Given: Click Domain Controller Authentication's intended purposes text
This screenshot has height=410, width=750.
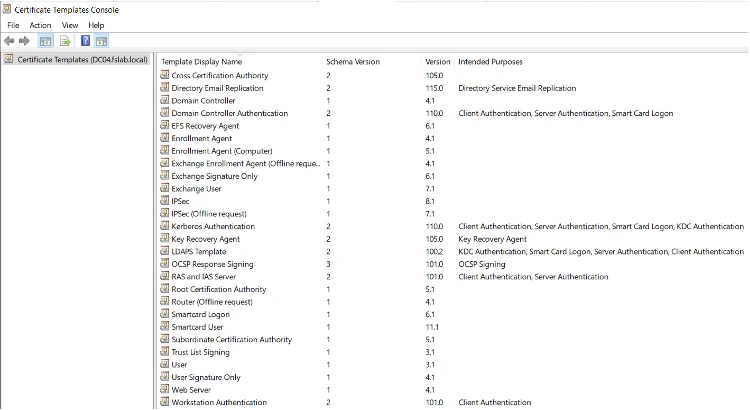Looking at the screenshot, I should (x=566, y=113).
